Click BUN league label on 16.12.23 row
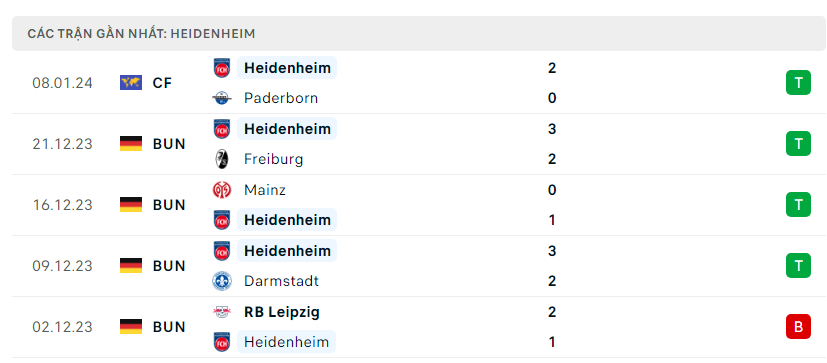827x363 pixels. 169,205
